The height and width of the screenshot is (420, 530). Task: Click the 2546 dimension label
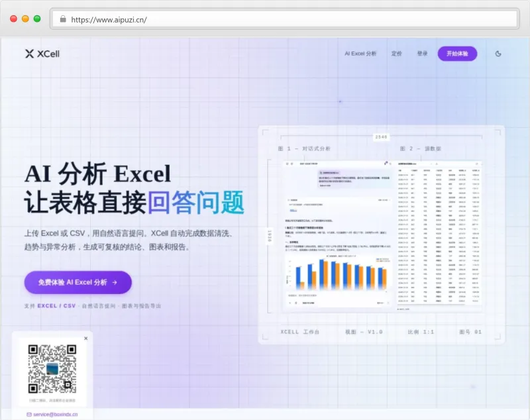[381, 137]
